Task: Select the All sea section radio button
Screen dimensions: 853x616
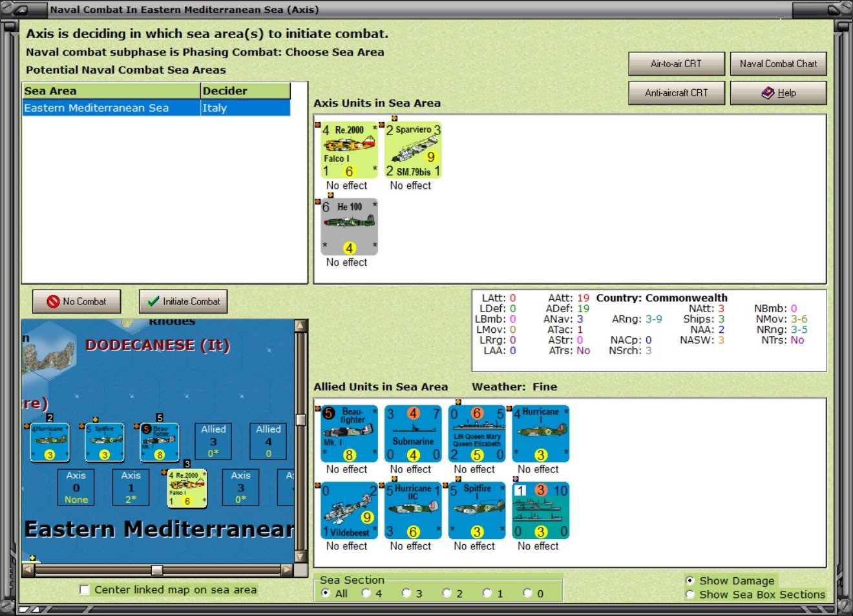Action: coord(326,593)
